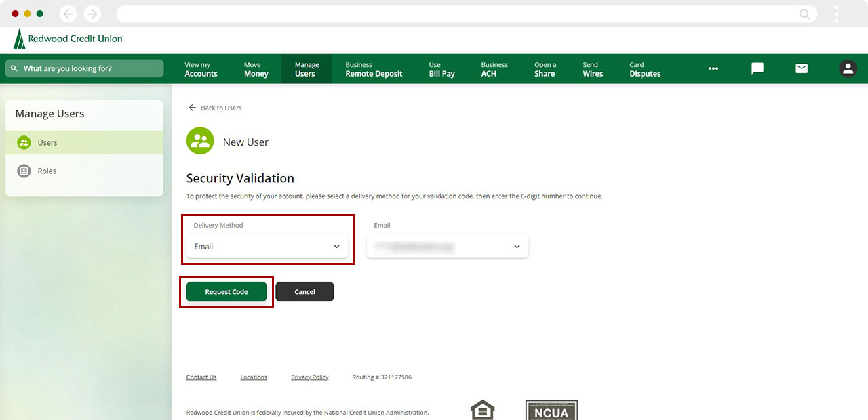Open the Privacy Policy link
The height and width of the screenshot is (420, 868).
coord(309,377)
